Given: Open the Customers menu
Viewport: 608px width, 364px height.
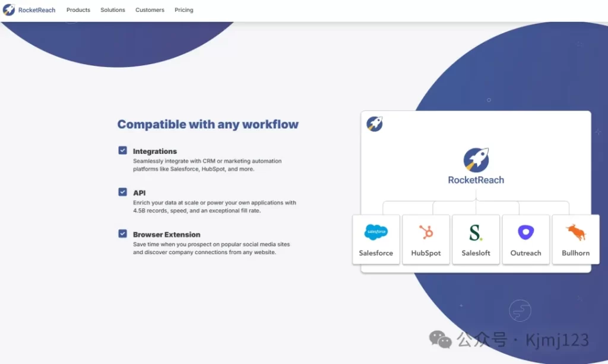Looking at the screenshot, I should pyautogui.click(x=150, y=10).
